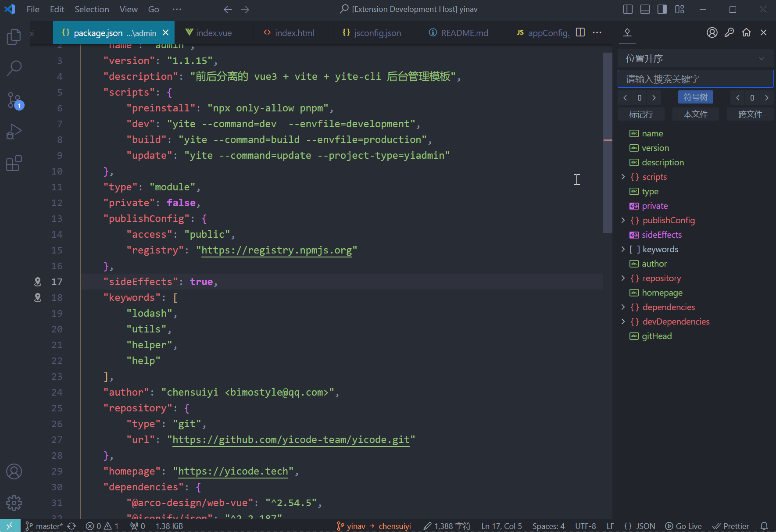Click Go Live in the status bar
776x532 pixels.
click(x=683, y=526)
